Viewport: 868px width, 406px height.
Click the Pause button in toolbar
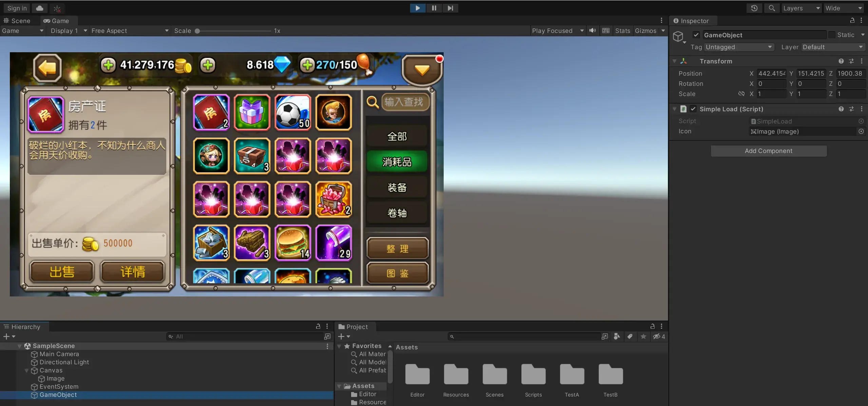(x=434, y=8)
